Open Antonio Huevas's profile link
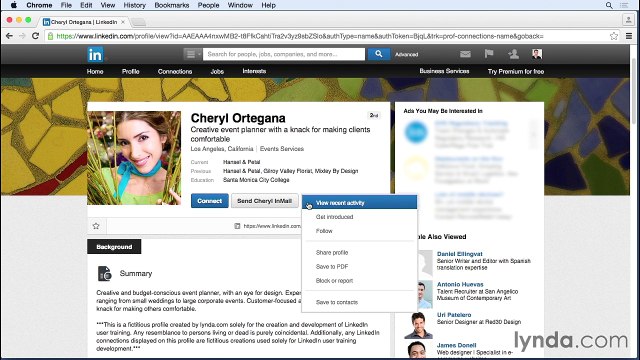This screenshot has width=640, height=360. [460, 284]
